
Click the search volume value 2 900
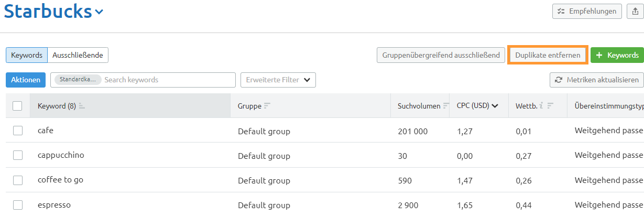coord(408,206)
